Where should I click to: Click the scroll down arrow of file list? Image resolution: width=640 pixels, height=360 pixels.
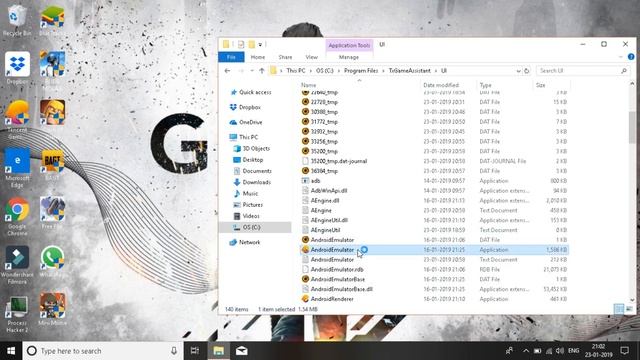coord(632,300)
